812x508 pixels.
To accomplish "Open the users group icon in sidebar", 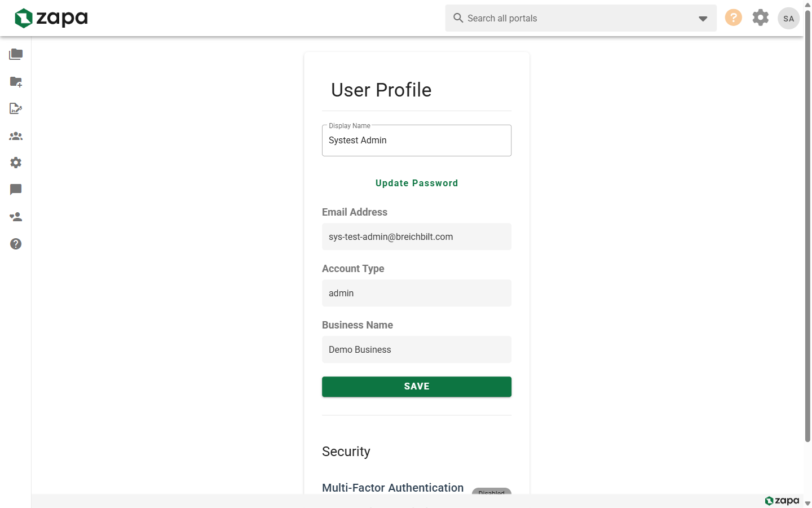I will tap(16, 135).
